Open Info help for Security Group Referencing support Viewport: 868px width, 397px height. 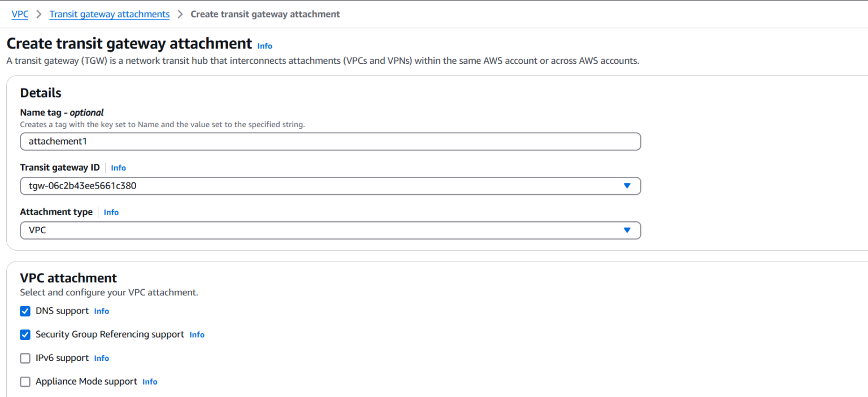(x=197, y=334)
